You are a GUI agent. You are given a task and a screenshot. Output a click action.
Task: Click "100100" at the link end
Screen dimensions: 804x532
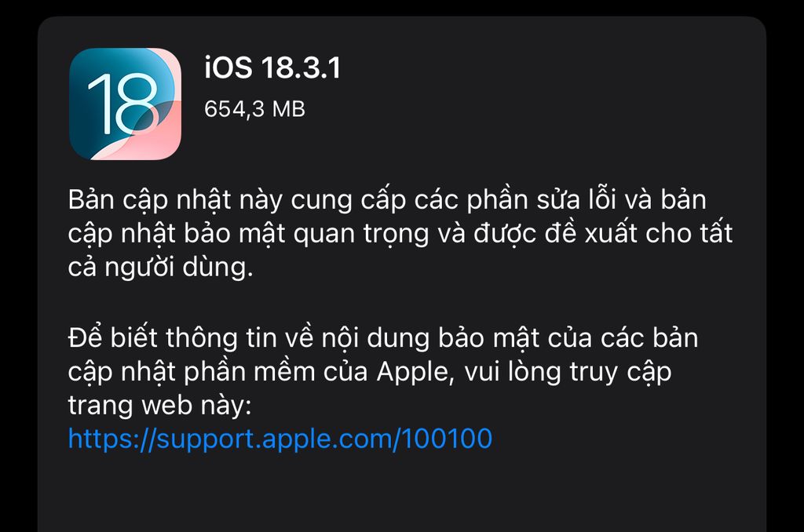tap(447, 439)
